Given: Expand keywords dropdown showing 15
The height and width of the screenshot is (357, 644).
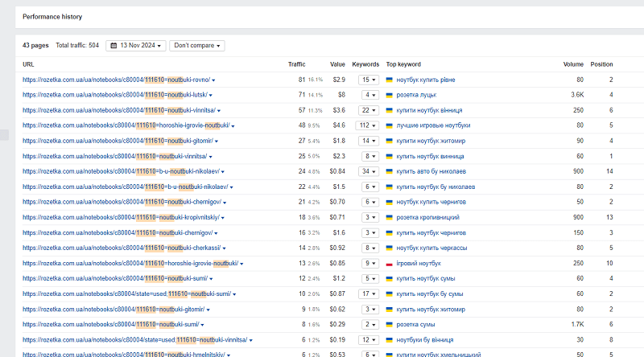Looking at the screenshot, I should pyautogui.click(x=369, y=80).
